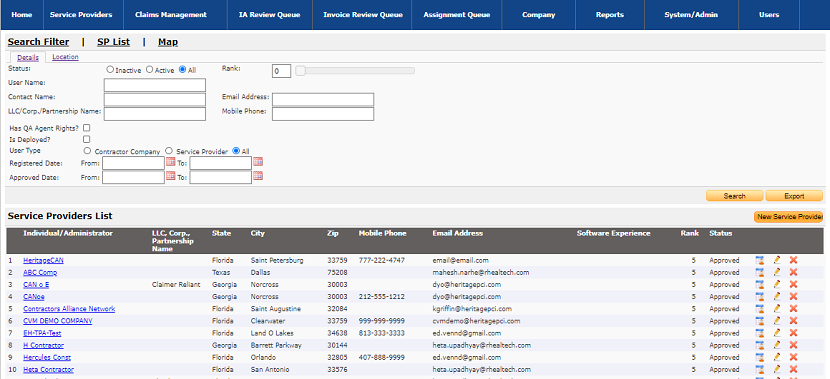Click pencil edit icon for H Contractor
The image size is (830, 379).
[x=777, y=345]
